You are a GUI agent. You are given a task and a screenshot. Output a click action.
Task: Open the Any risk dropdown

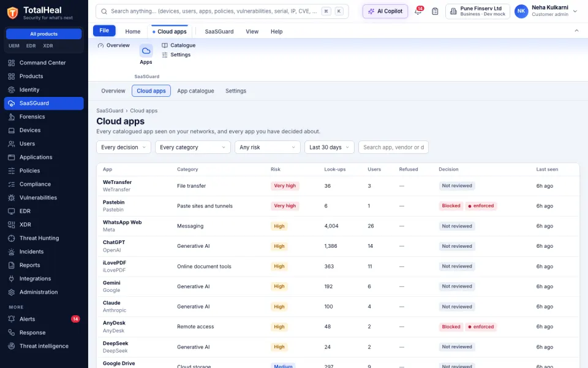click(268, 147)
